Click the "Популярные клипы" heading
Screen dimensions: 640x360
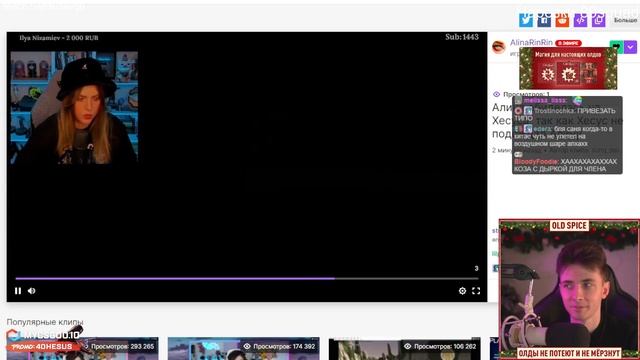click(x=45, y=322)
